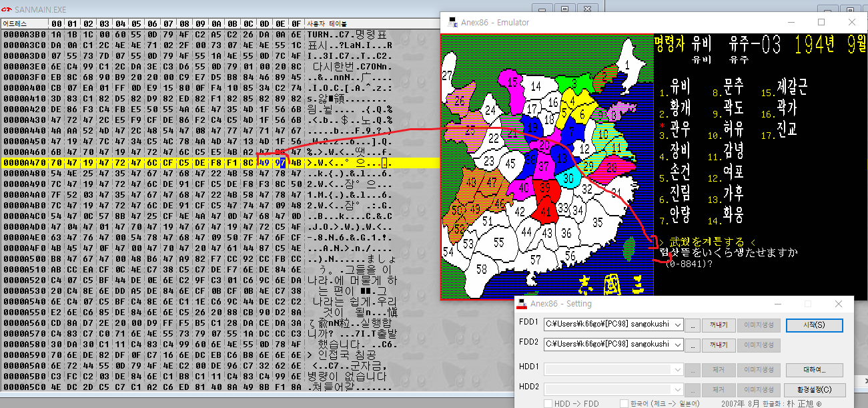Click province 57 on the game map
This screenshot has width=868, height=408.
[x=536, y=259]
